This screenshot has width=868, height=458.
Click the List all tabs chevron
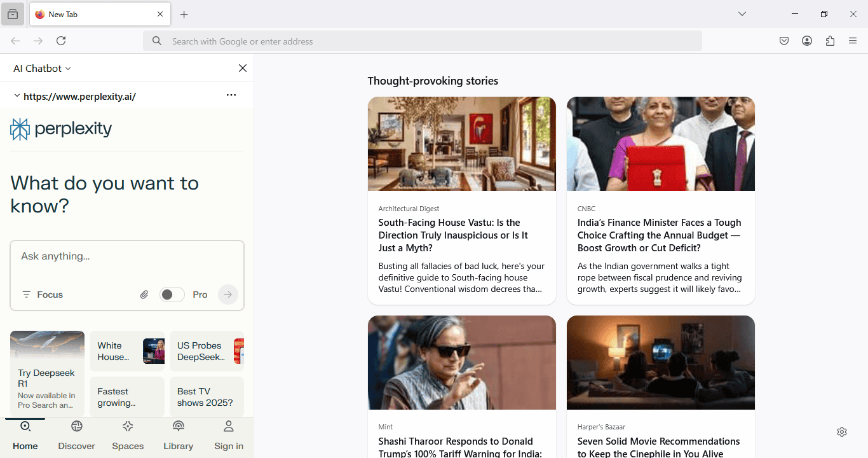click(x=742, y=14)
